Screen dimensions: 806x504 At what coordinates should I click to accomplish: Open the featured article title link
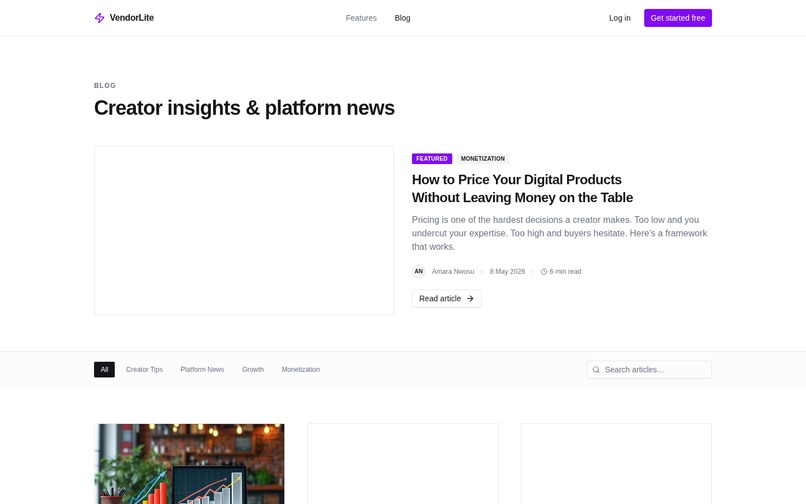[522, 188]
